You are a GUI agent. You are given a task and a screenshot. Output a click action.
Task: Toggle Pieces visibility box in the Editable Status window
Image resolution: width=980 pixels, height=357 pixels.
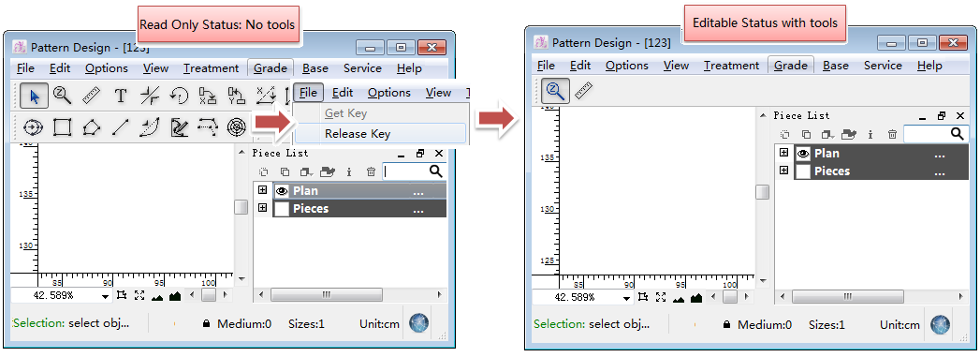coord(802,171)
